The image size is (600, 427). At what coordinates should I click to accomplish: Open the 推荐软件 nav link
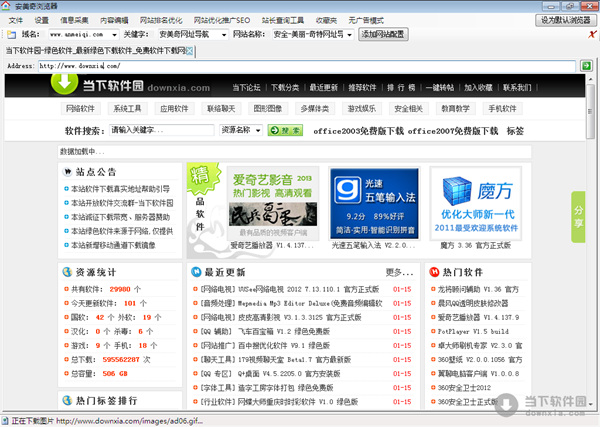362,88
